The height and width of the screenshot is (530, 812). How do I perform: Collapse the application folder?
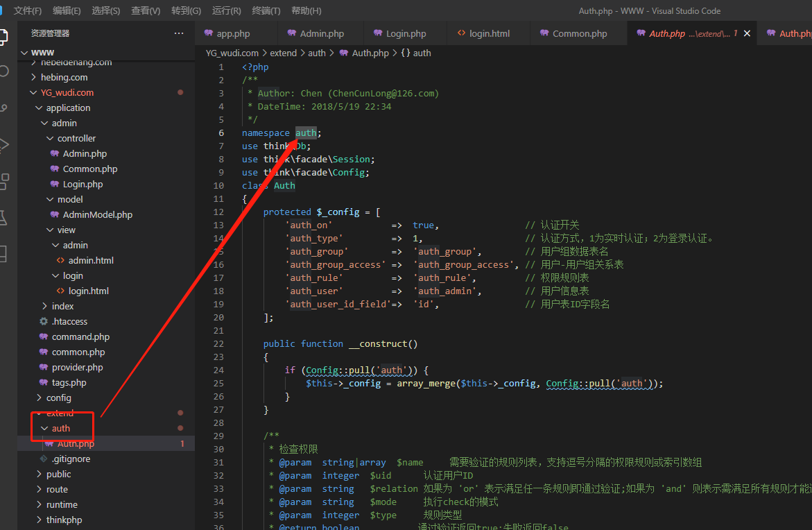(39, 108)
